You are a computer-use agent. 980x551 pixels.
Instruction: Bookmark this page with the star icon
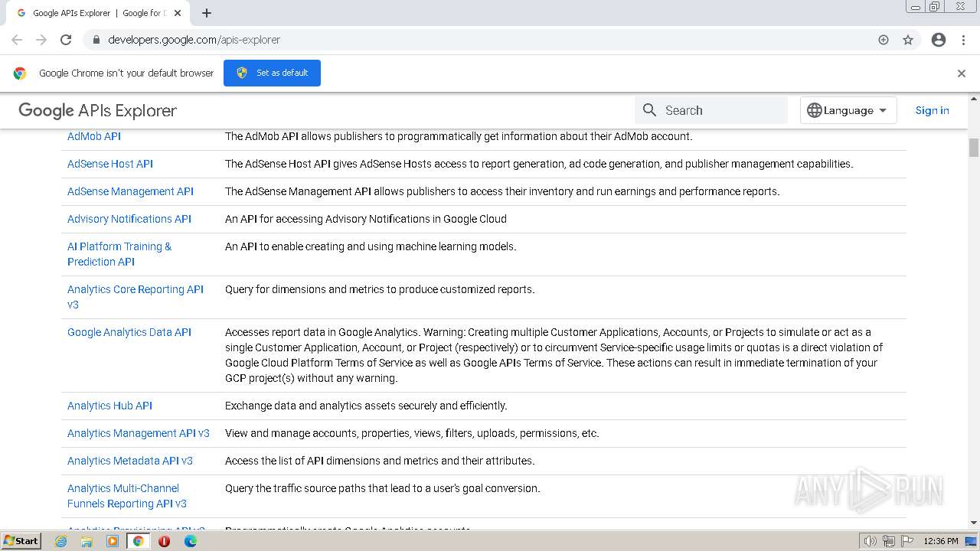[908, 40]
